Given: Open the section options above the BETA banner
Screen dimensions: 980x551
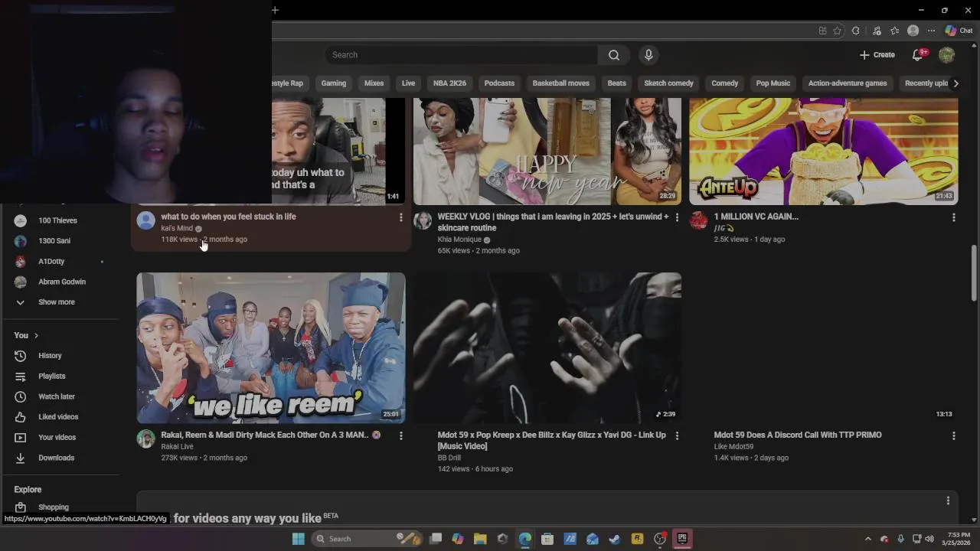Looking at the screenshot, I should [x=948, y=500].
